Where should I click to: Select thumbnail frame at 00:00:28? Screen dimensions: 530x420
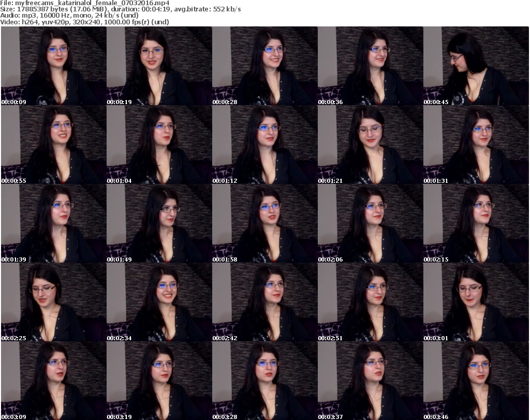[264, 66]
